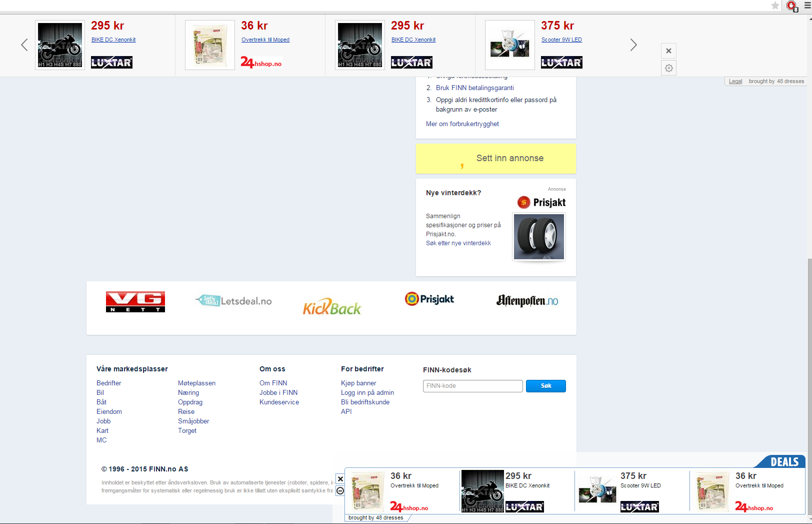Open Møteplassen footer link

tap(196, 383)
